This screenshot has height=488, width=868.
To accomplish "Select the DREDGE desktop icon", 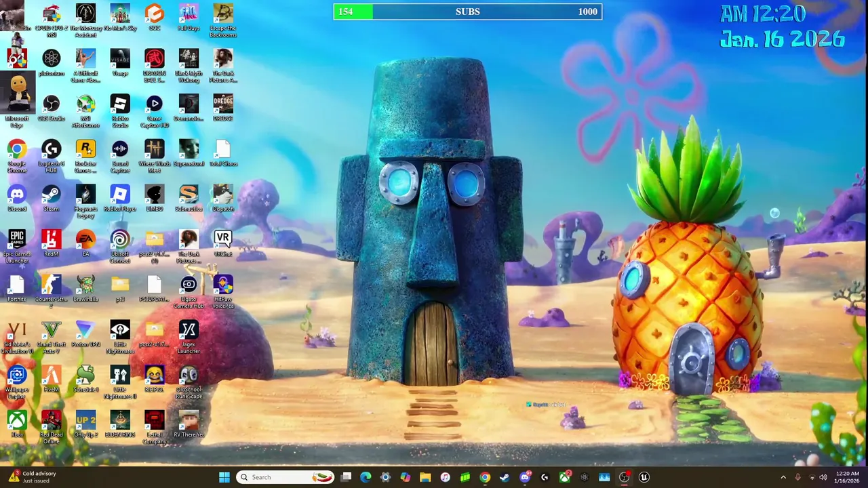I will pyautogui.click(x=223, y=108).
